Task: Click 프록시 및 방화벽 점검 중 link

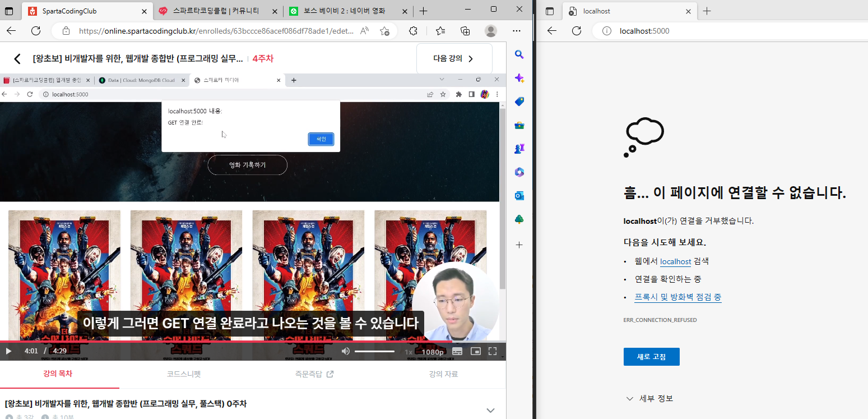Action: [678, 297]
